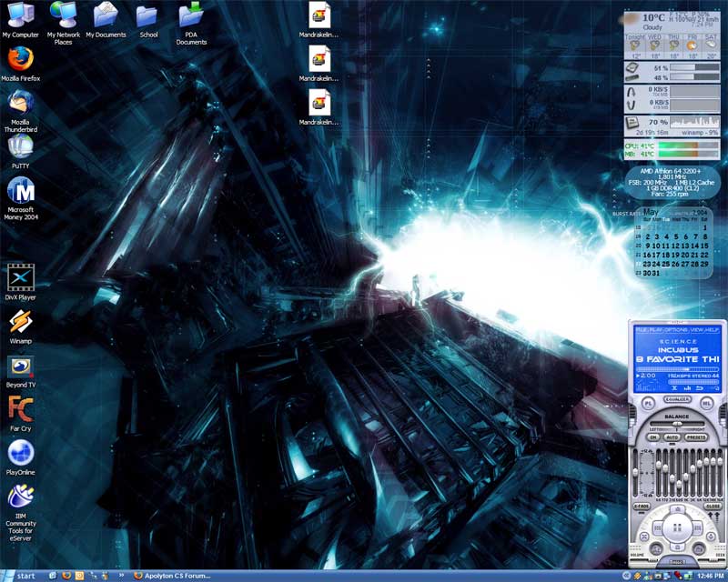This screenshot has height=582, width=728.
Task: Open the Mozilla Firefox desktop icon
Action: coord(20,58)
